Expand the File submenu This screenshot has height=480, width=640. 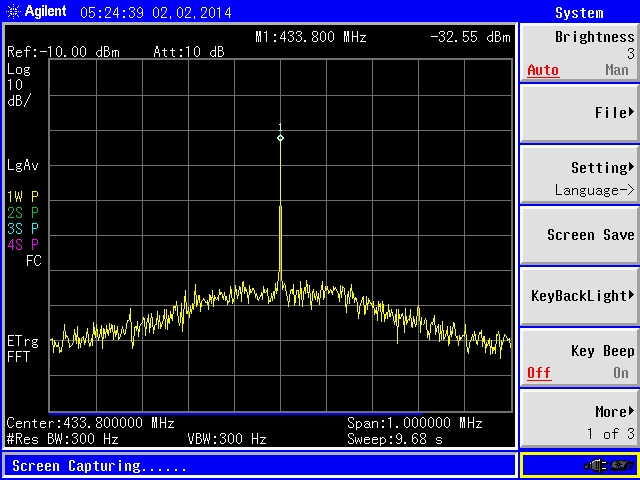tap(579, 113)
